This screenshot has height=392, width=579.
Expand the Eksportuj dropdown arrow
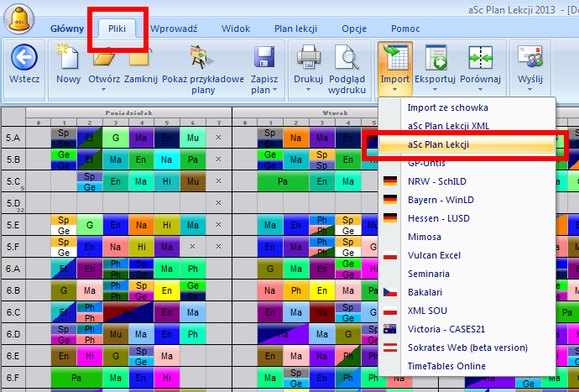coord(435,90)
